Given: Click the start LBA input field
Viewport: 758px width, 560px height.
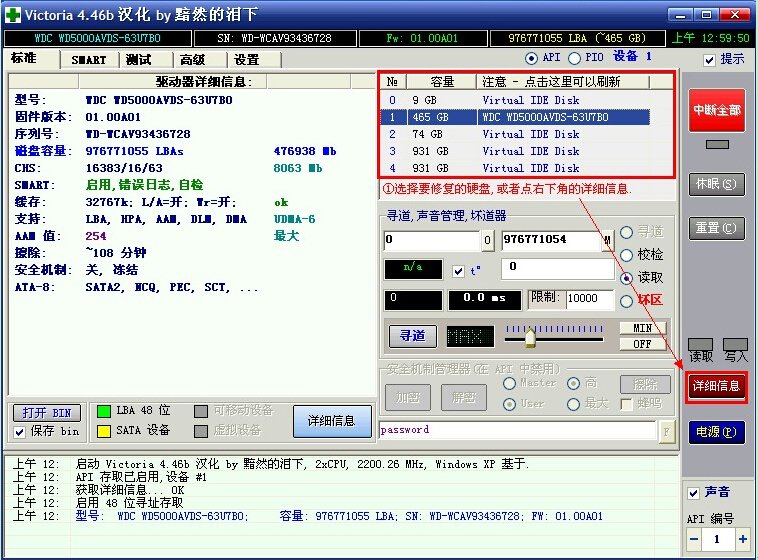Looking at the screenshot, I should point(432,240).
